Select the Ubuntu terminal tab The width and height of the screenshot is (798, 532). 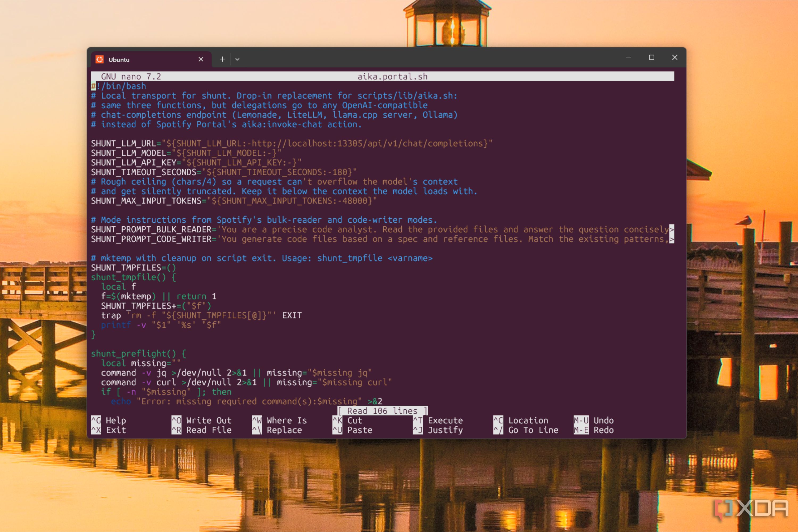(x=151, y=59)
